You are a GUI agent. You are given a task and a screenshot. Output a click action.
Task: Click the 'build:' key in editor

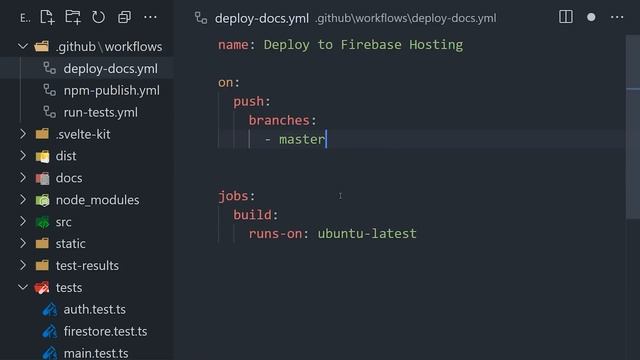coord(256,215)
